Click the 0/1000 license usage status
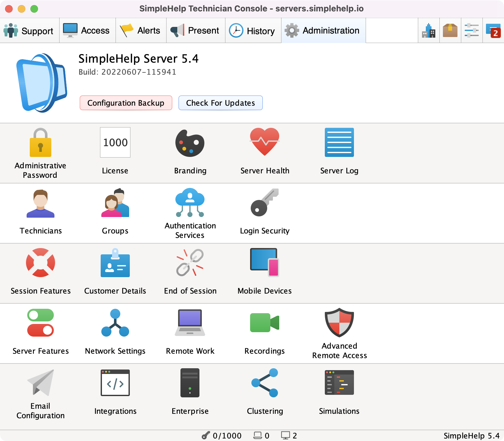The width and height of the screenshot is (504, 441). [x=222, y=436]
